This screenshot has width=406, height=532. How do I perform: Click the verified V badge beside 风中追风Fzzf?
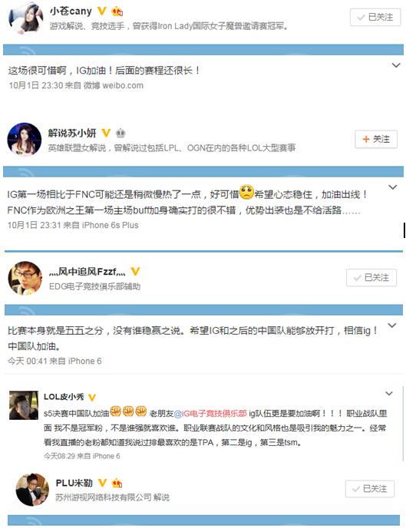pyautogui.click(x=135, y=271)
